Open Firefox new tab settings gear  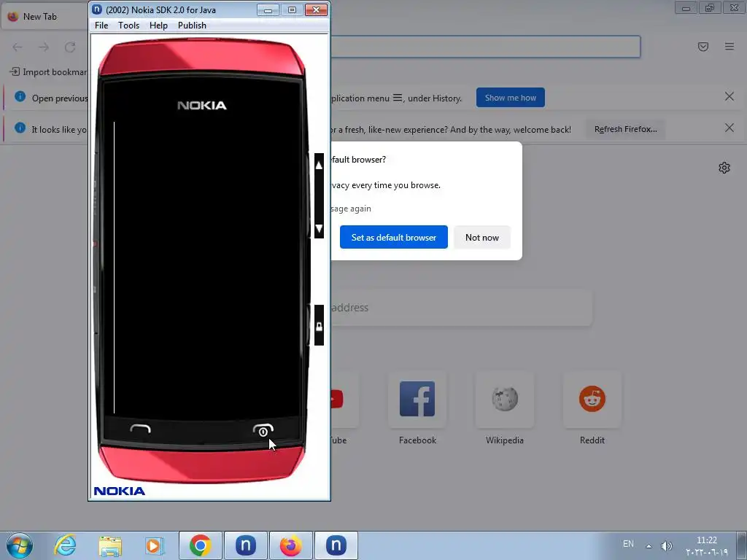724,168
